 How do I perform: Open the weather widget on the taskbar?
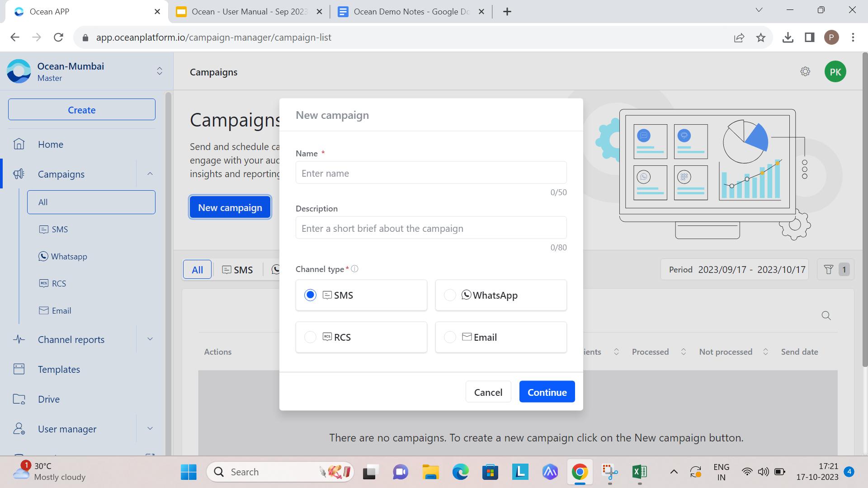pyautogui.click(x=49, y=472)
